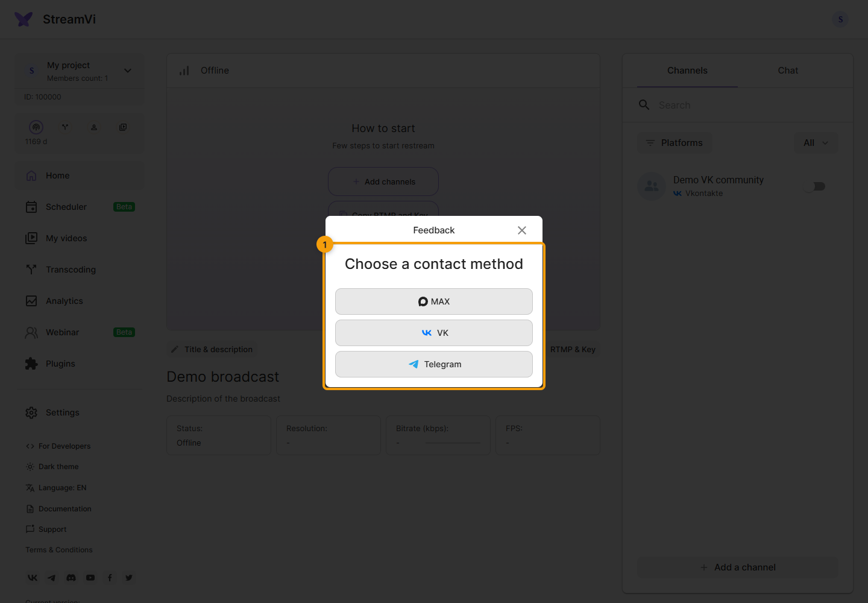Click the search magnifier icon in Channels panel
This screenshot has height=603, width=868.
(644, 105)
